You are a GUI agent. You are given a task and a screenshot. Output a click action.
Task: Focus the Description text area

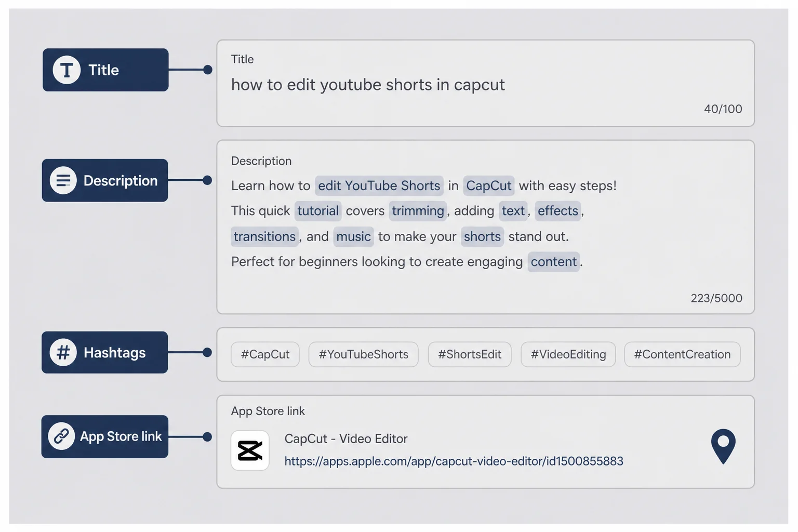coord(485,227)
